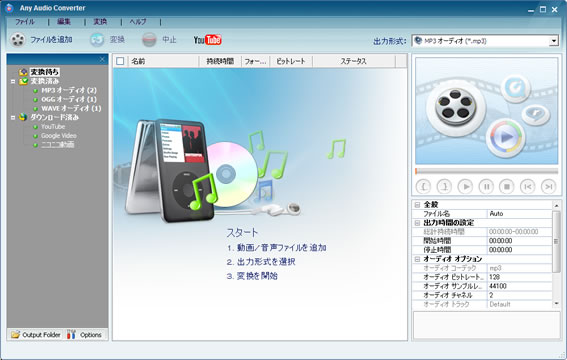Click the 名前 column header
Screen dimensions: 567x360
163,61
